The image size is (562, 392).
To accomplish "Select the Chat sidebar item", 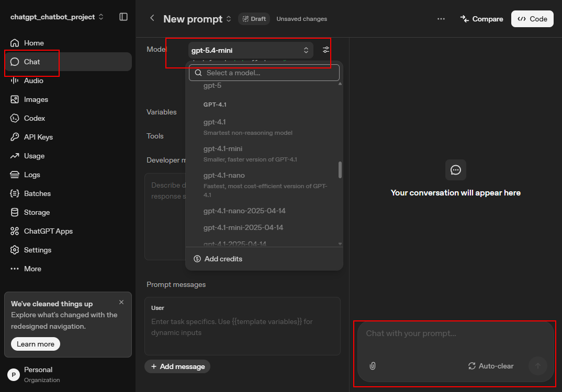I will pyautogui.click(x=68, y=62).
